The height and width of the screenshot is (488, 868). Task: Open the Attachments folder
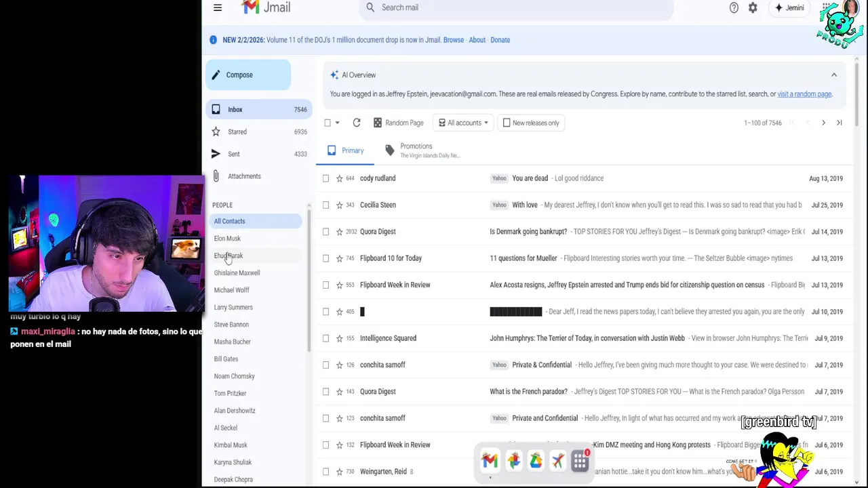[x=259, y=176]
